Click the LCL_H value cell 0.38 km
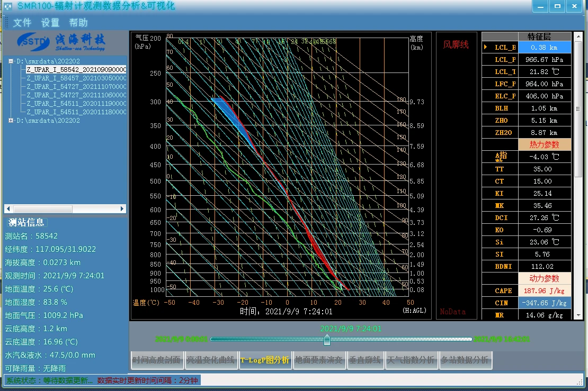Viewport: 588px width, 391px height. click(x=545, y=47)
